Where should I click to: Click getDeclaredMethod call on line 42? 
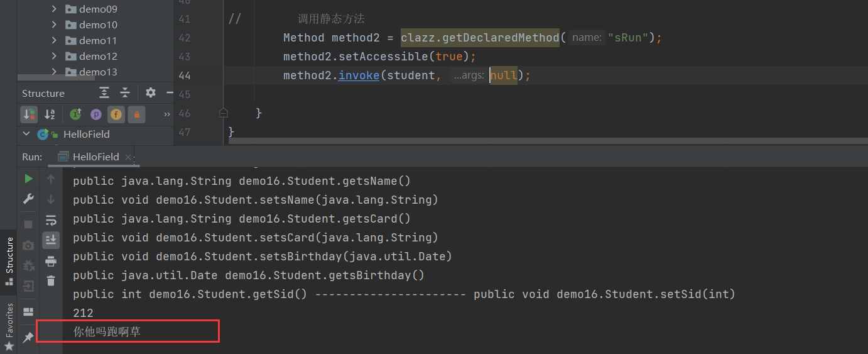[480, 38]
